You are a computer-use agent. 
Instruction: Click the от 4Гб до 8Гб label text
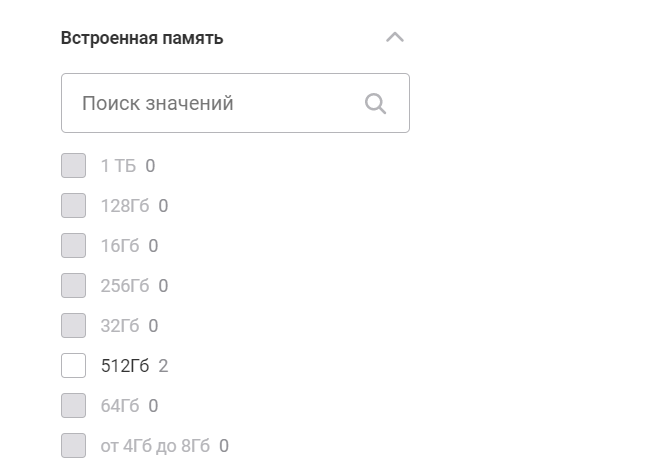(x=155, y=446)
